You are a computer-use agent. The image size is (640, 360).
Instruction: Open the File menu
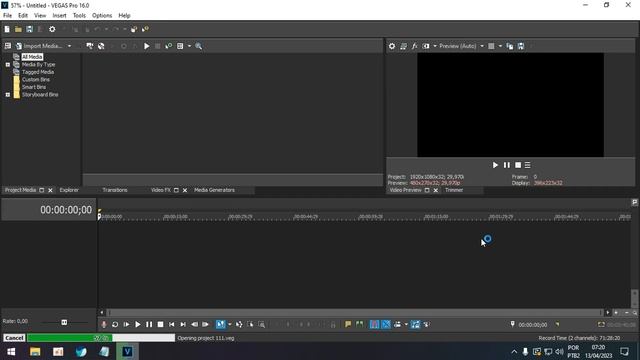(x=7, y=16)
